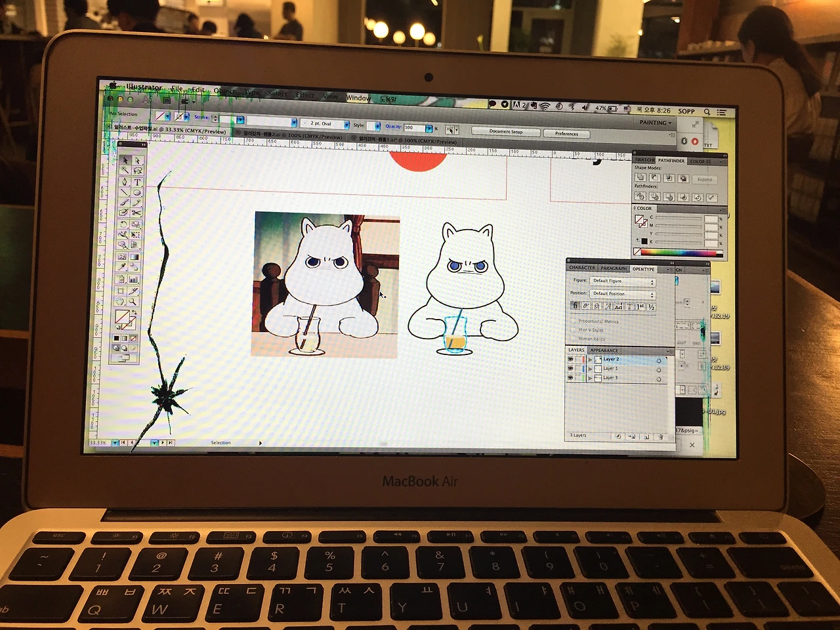840x630 pixels.
Task: Open the Figure dropdown in OpenType panel
Action: pyautogui.click(x=623, y=281)
